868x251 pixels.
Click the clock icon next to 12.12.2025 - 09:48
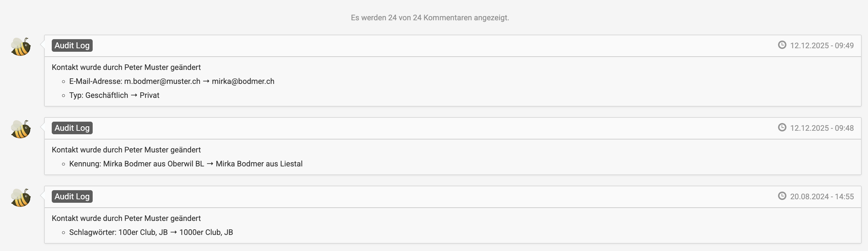[x=782, y=128]
